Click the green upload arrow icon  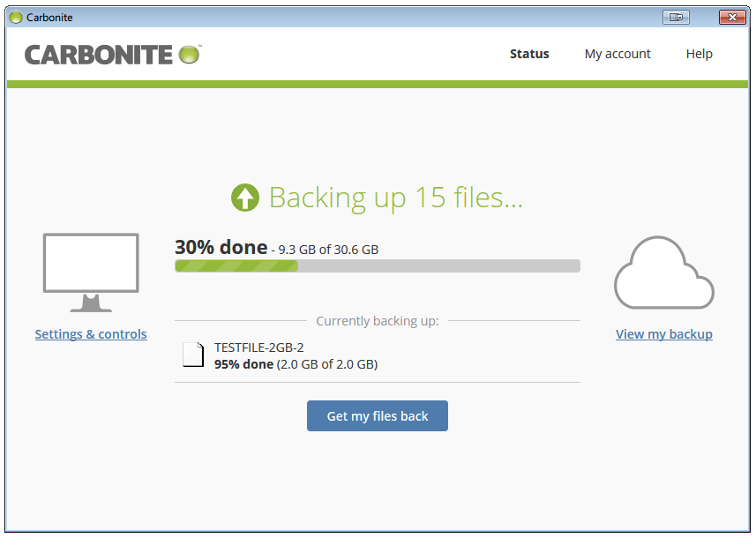pos(245,198)
